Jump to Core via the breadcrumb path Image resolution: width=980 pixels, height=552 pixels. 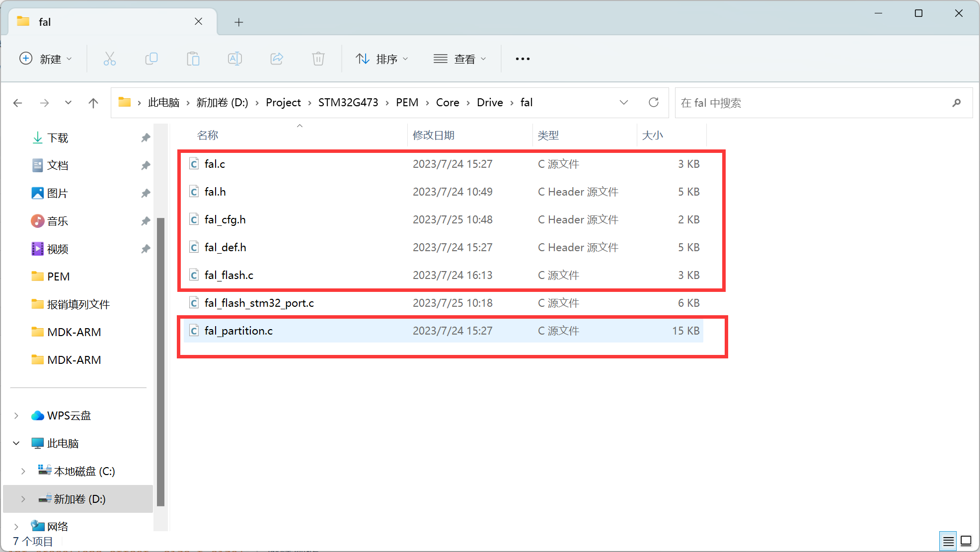pyautogui.click(x=448, y=102)
